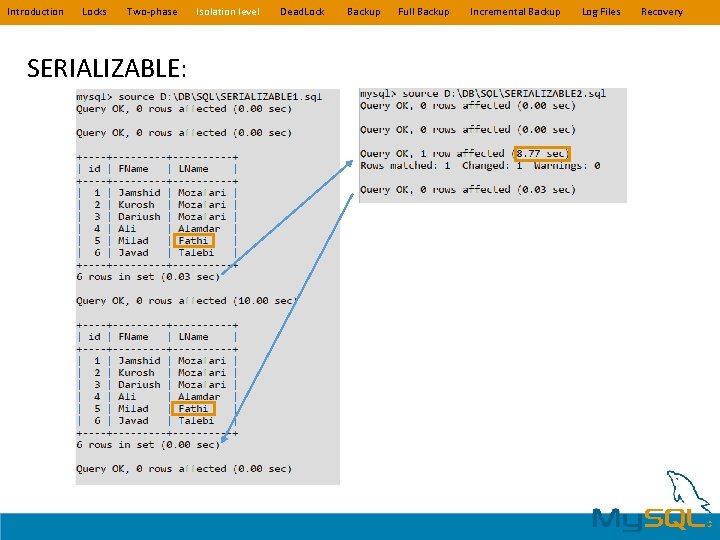Viewport: 720px width, 540px height.
Task: Click 'Javad' in the lower result table
Action: pyautogui.click(x=133, y=421)
